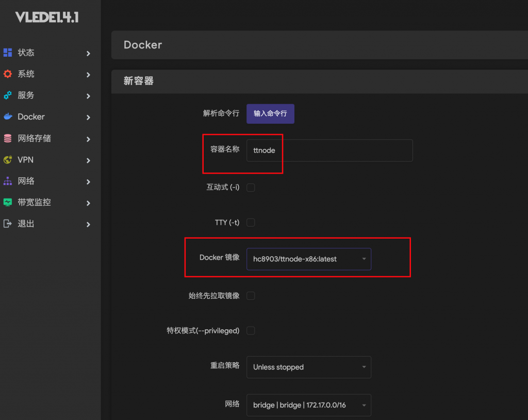
Task: Click the 网络 topology icon
Action: point(8,181)
